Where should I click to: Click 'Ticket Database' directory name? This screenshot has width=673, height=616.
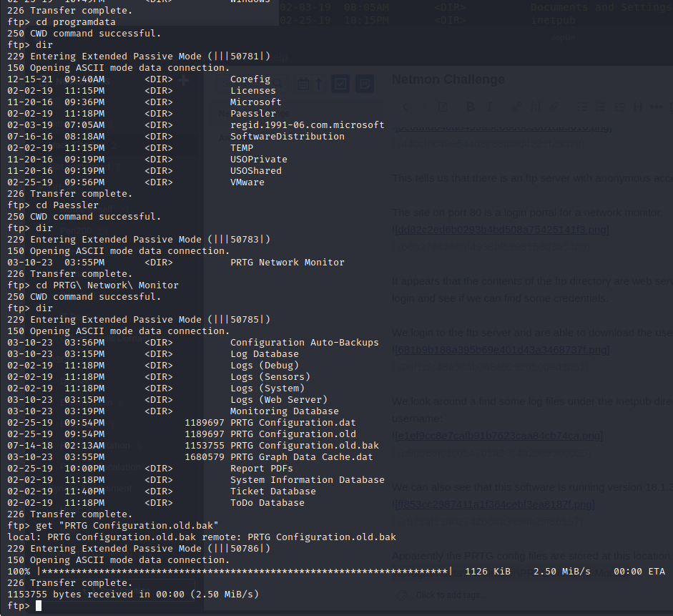[273, 491]
